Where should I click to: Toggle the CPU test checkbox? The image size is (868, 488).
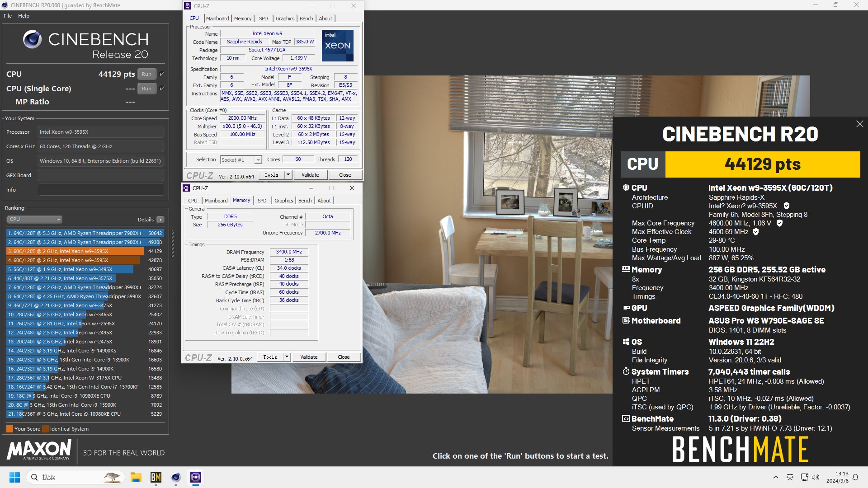pyautogui.click(x=162, y=74)
